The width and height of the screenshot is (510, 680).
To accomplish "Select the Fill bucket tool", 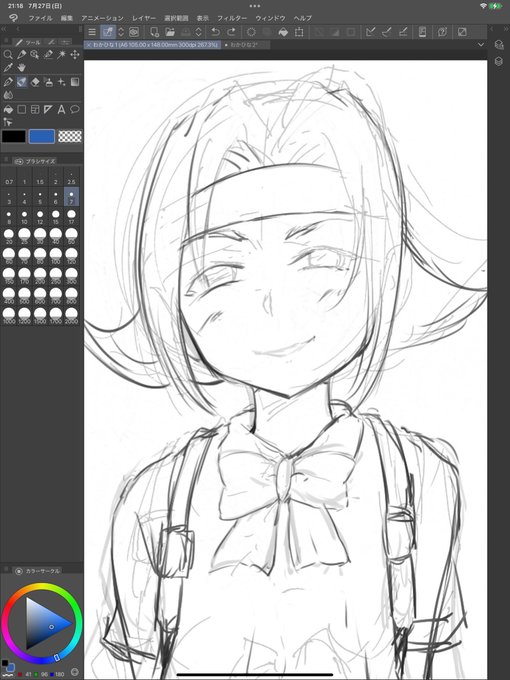I will tap(8, 109).
